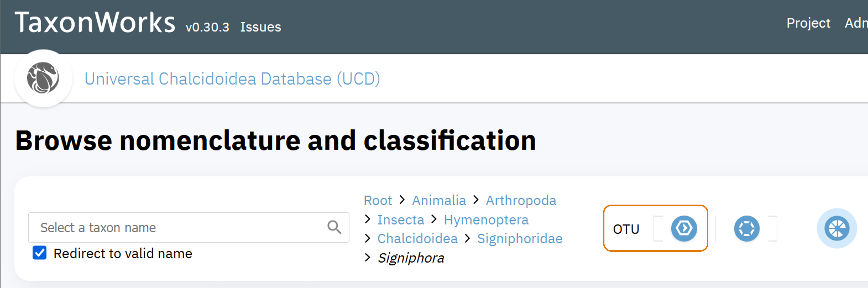The image size is (868, 288).
Task: Click the search magnifier icon
Action: tap(334, 227)
